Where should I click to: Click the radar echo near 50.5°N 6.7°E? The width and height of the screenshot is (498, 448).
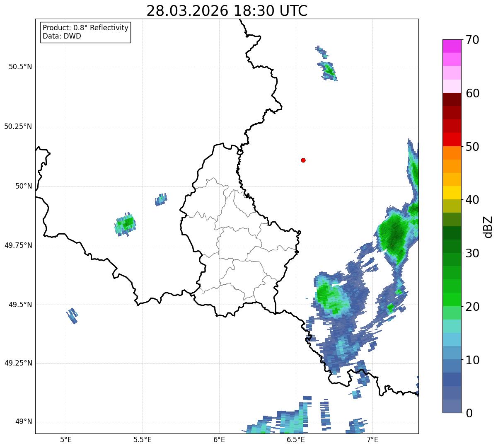click(x=328, y=70)
